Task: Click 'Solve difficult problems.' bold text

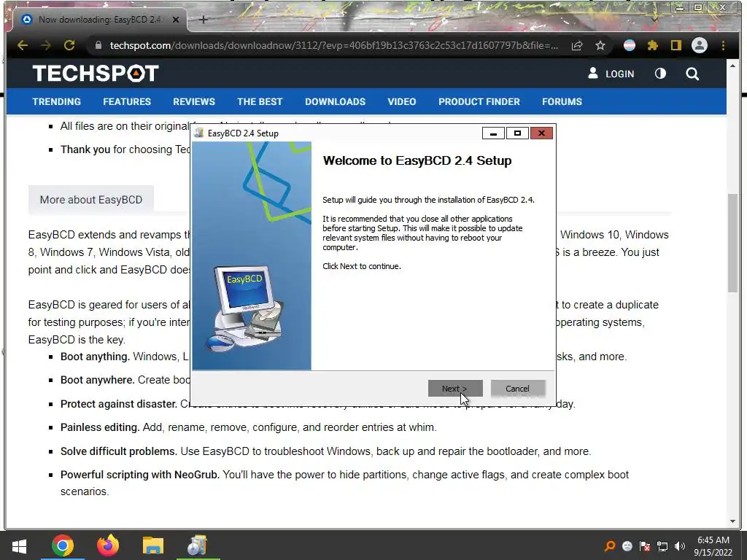Action: pyautogui.click(x=119, y=451)
